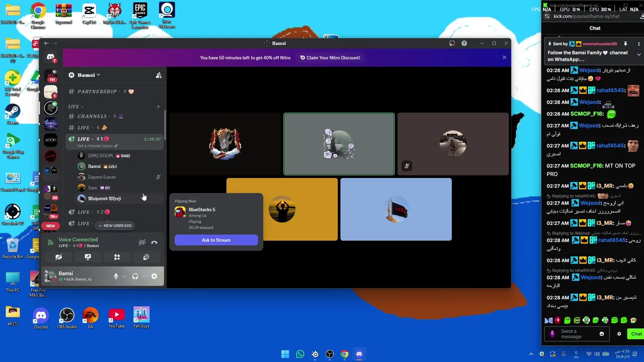
Task: Open the PARTNERSHIP text channel
Action: pyautogui.click(x=115, y=92)
